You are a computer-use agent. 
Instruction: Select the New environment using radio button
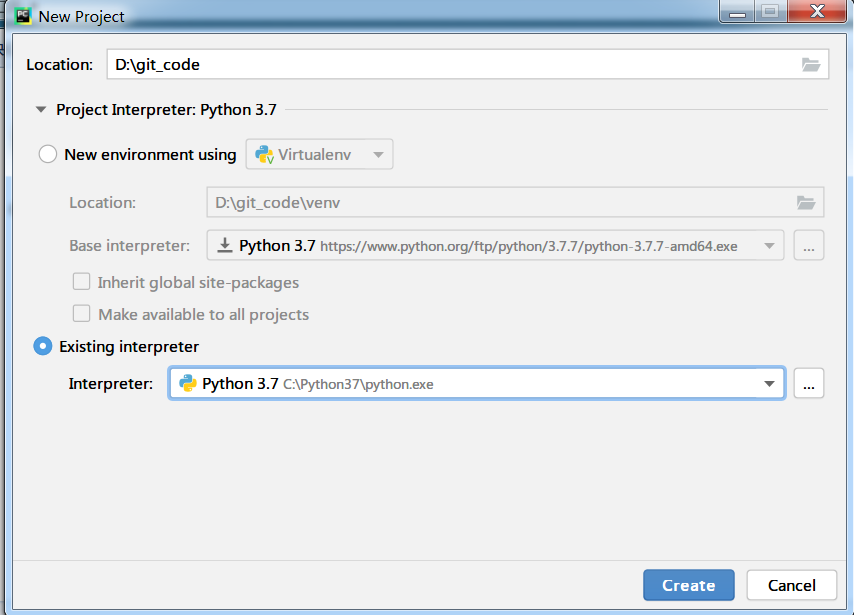[48, 155]
